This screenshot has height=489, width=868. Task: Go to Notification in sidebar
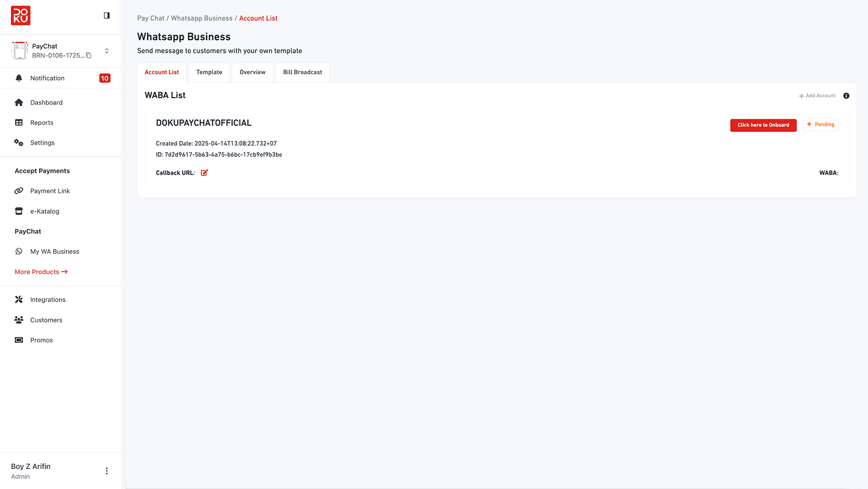pos(48,78)
